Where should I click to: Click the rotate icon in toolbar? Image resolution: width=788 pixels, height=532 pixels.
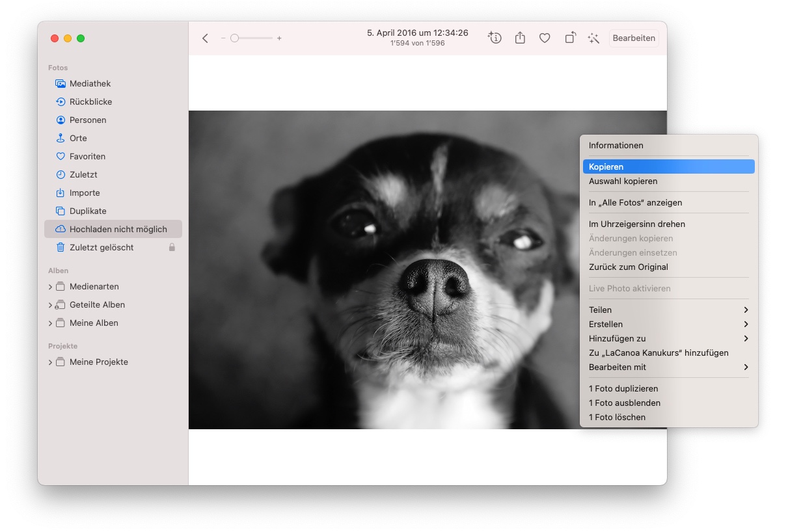570,38
